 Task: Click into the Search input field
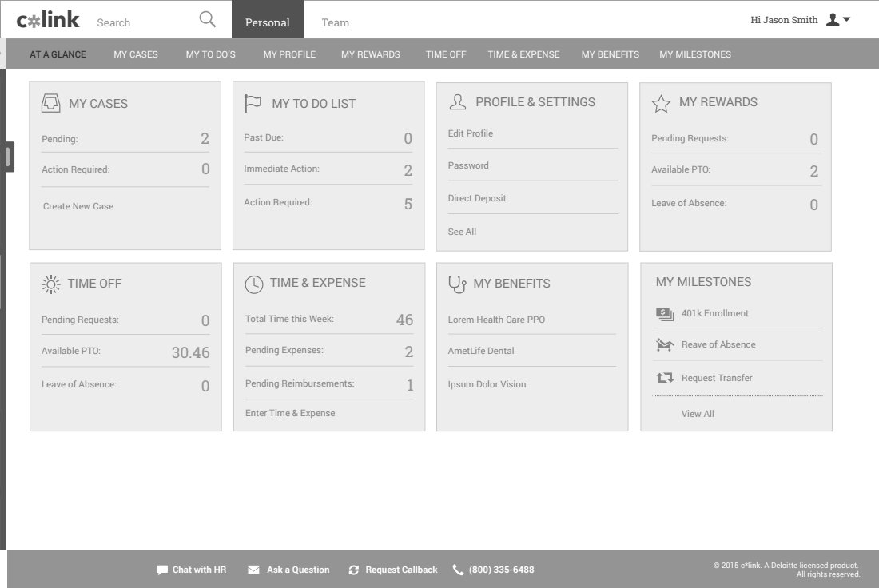(x=144, y=22)
